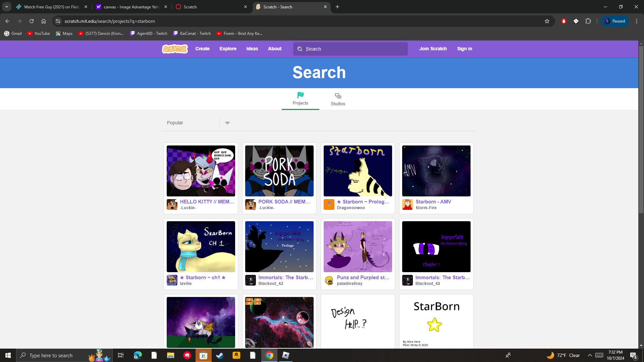
Task: Click the search magnifier icon
Action: tap(300, 49)
